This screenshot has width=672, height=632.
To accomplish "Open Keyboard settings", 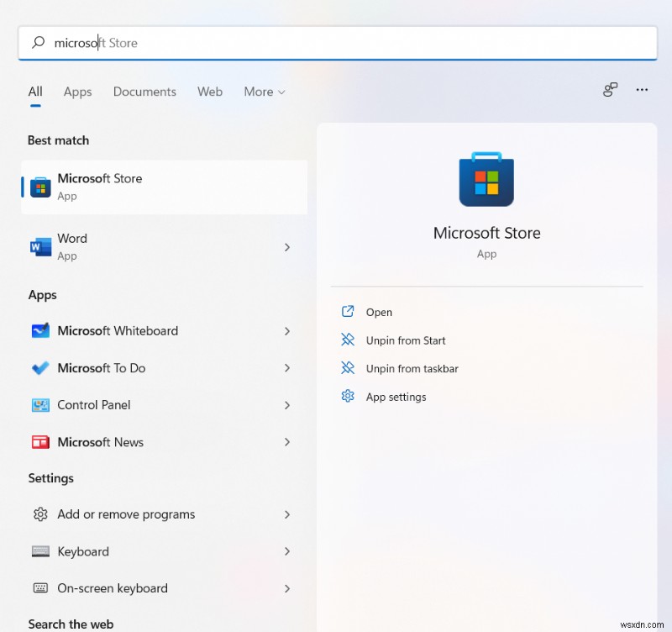I will point(82,551).
